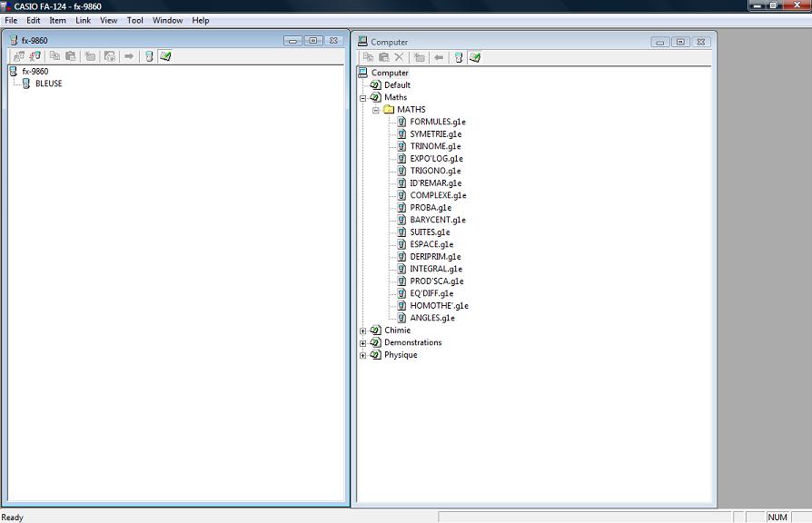
Task: Select the Physique label in Computer tree
Action: [x=401, y=355]
